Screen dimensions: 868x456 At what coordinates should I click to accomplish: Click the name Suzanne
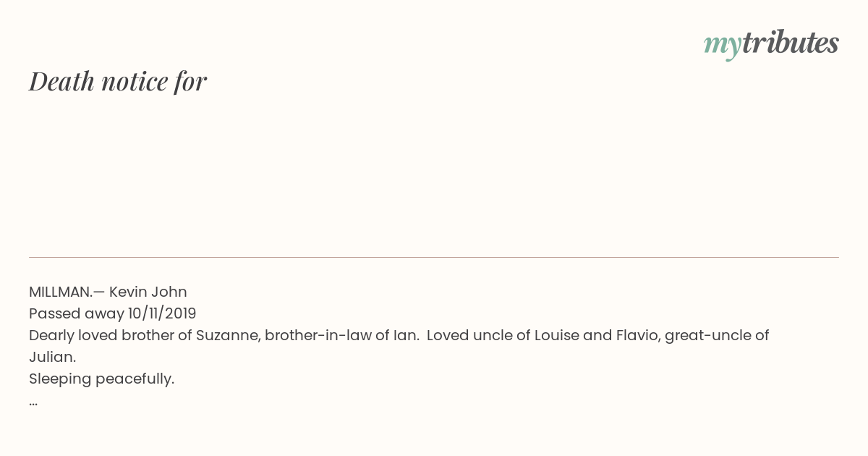point(226,335)
